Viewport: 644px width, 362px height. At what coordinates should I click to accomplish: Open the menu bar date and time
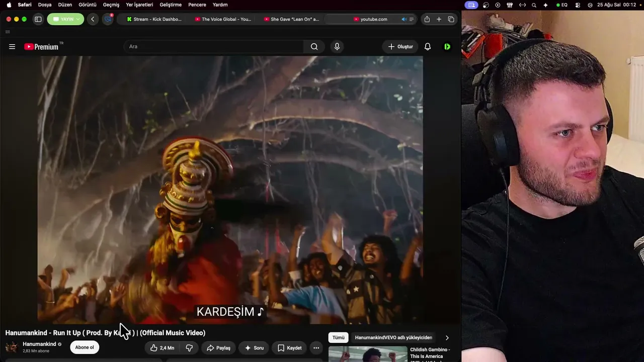617,5
